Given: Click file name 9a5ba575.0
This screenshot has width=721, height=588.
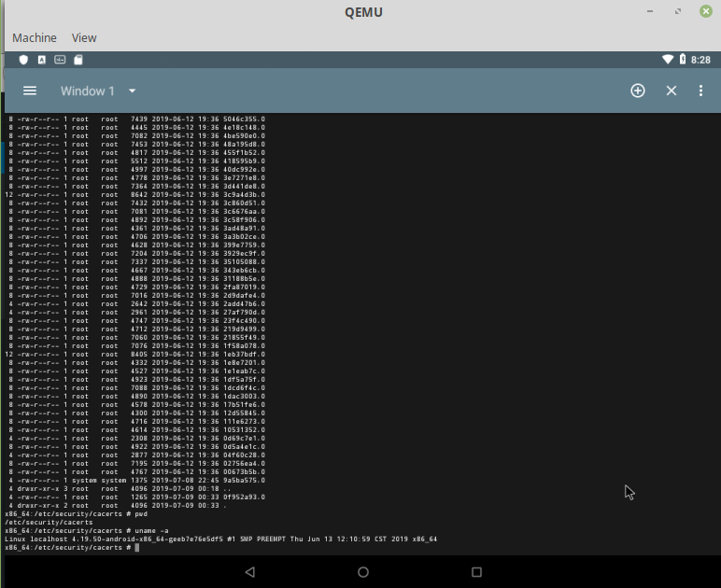Looking at the screenshot, I should [244, 480].
